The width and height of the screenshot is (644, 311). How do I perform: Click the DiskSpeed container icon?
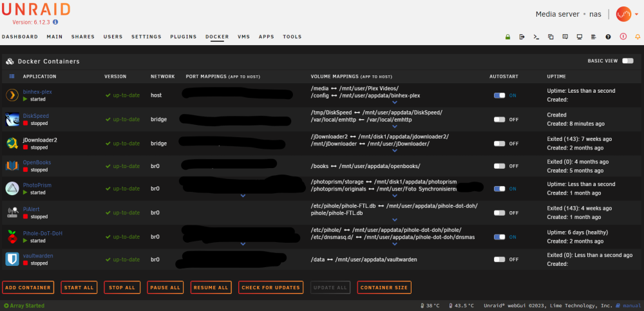click(x=12, y=119)
